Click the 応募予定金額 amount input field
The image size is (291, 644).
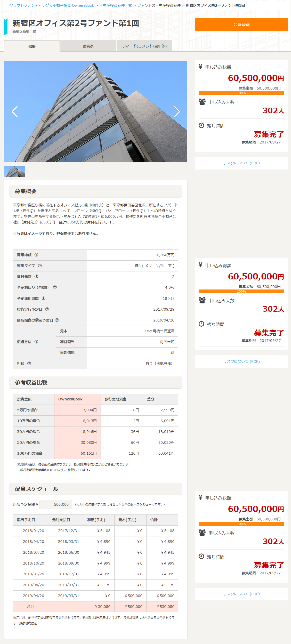pyautogui.click(x=56, y=504)
